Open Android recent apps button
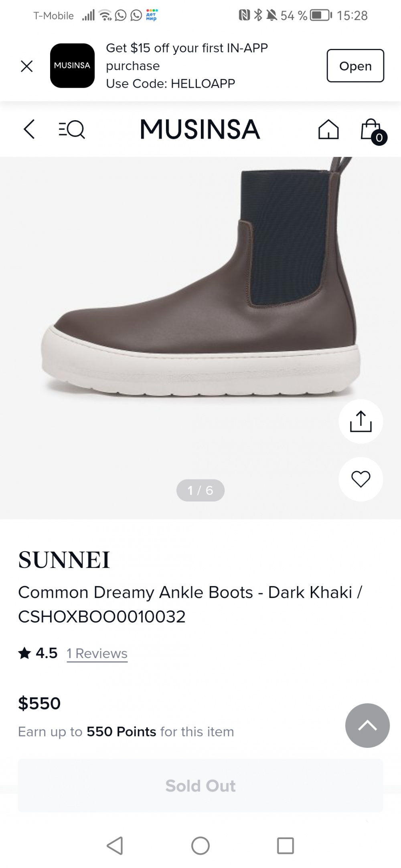Viewport: 401px width, 868px height. [285, 846]
